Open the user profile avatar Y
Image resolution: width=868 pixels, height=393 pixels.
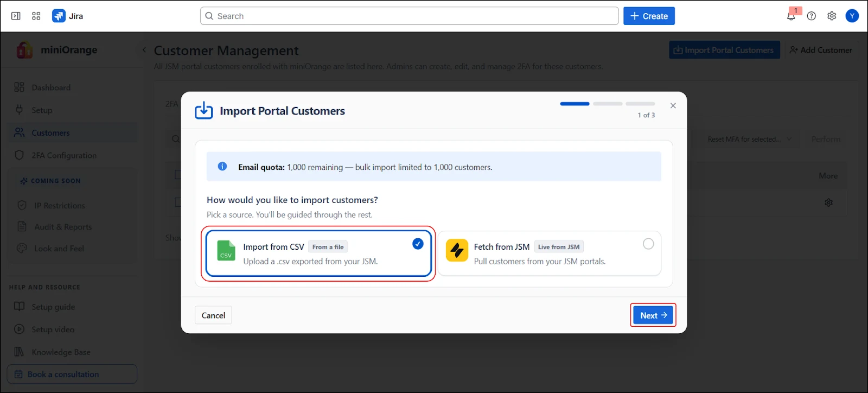[852, 16]
